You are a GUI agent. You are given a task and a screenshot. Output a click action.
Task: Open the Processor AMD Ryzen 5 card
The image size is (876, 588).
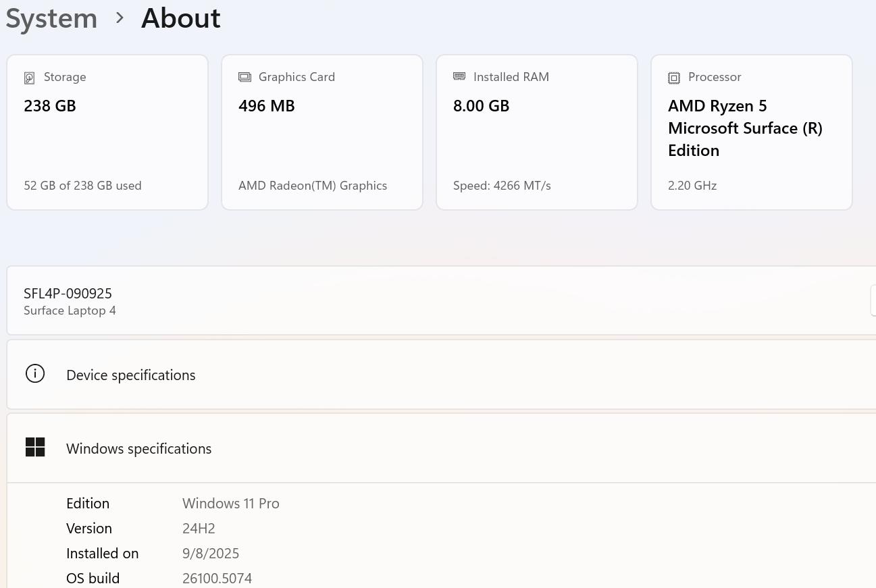coord(752,132)
